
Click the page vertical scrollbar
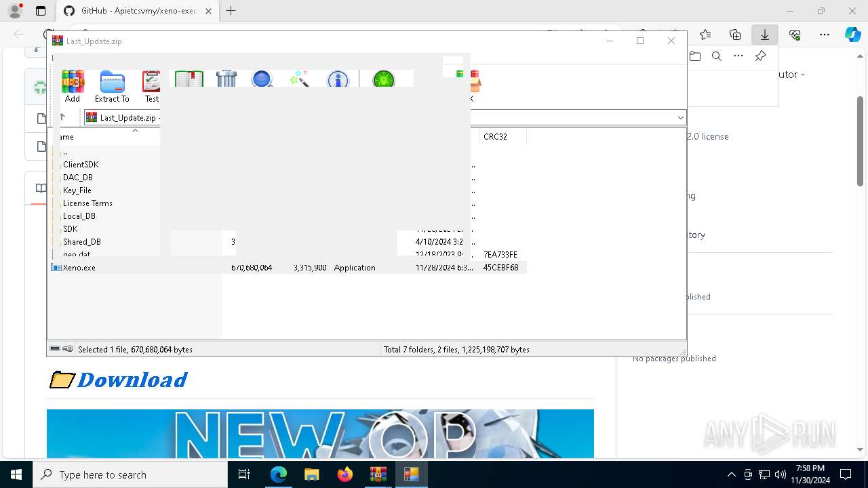[x=861, y=141]
